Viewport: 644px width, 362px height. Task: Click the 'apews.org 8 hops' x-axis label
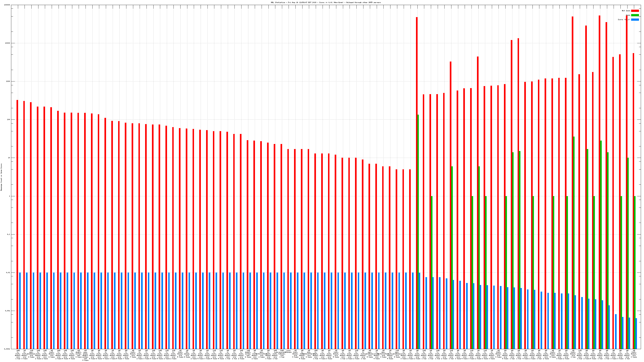187,354
